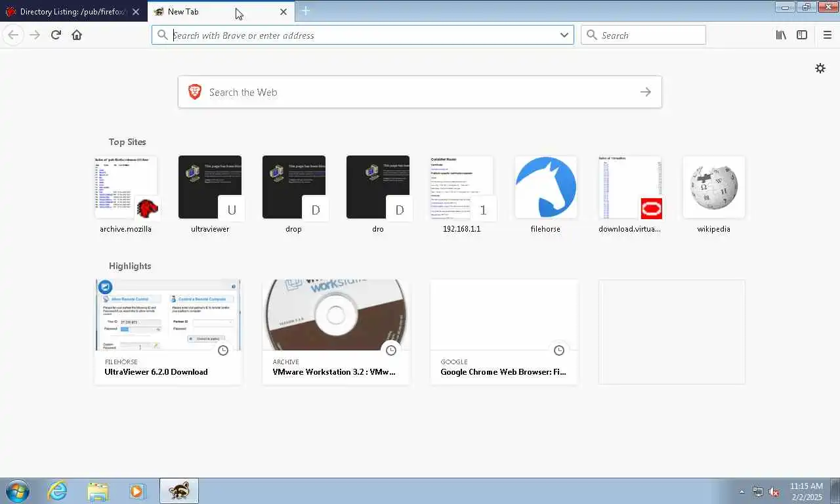Go back using the back arrow
The image size is (840, 504).
(13, 35)
